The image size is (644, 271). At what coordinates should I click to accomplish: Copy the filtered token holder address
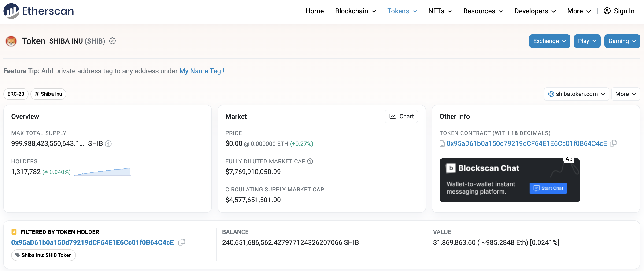(x=181, y=242)
